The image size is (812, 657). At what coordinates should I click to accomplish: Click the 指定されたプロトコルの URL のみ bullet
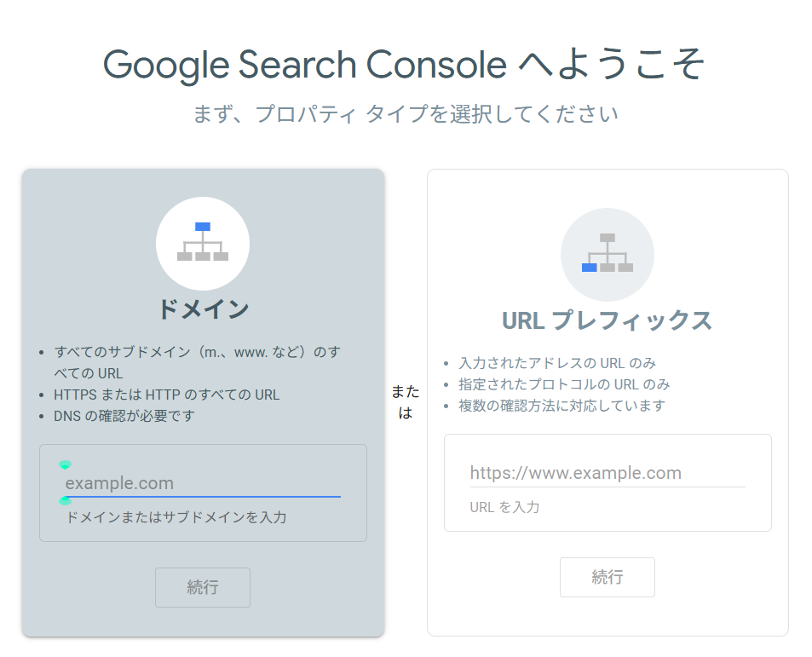564,384
